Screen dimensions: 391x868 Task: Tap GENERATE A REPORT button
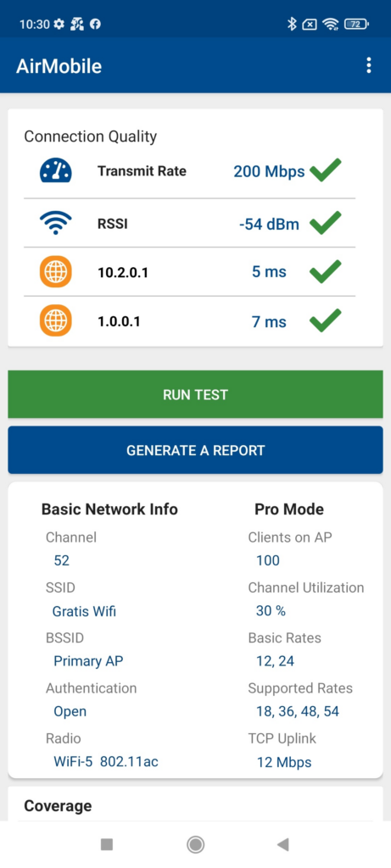point(195,450)
